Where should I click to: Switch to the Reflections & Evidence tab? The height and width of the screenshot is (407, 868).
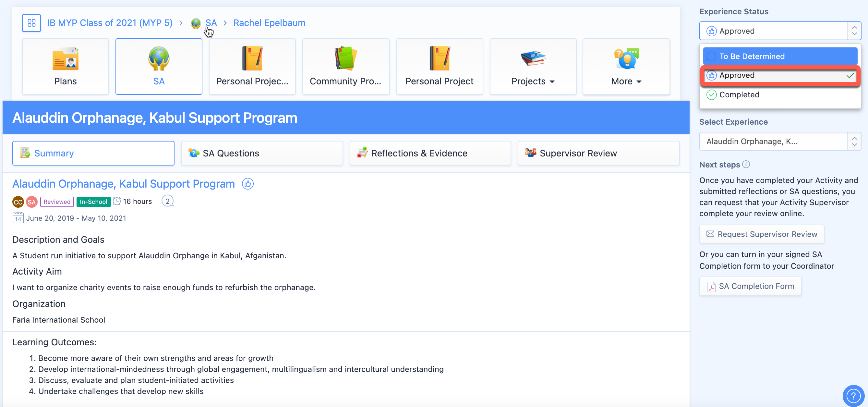(430, 153)
